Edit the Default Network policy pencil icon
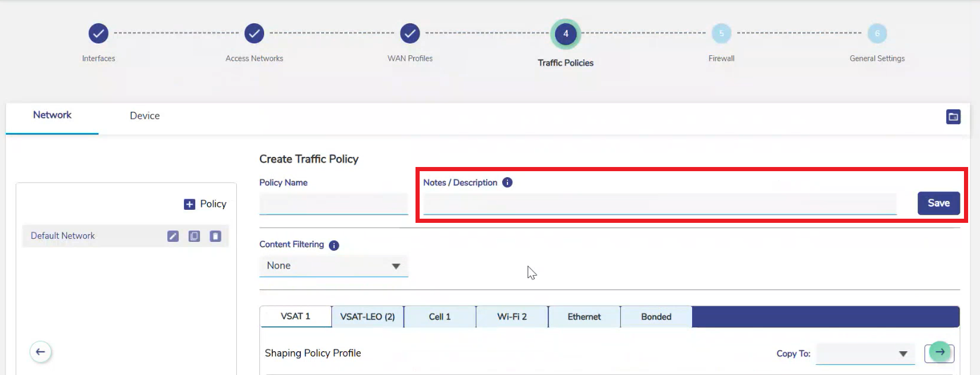 [173, 237]
